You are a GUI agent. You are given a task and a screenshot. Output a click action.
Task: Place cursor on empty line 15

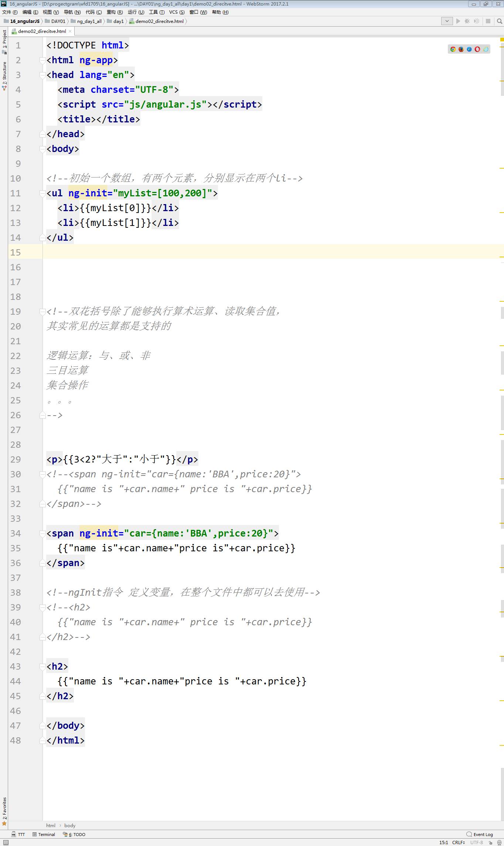(x=273, y=252)
